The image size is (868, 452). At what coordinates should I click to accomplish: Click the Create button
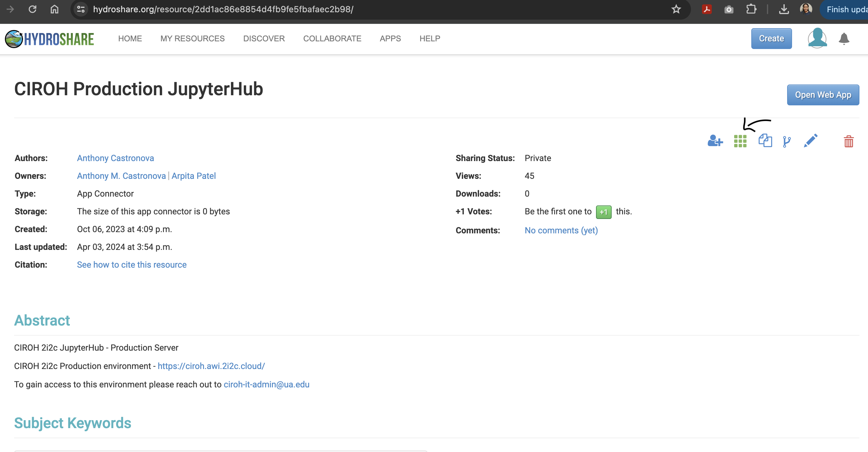[771, 38]
